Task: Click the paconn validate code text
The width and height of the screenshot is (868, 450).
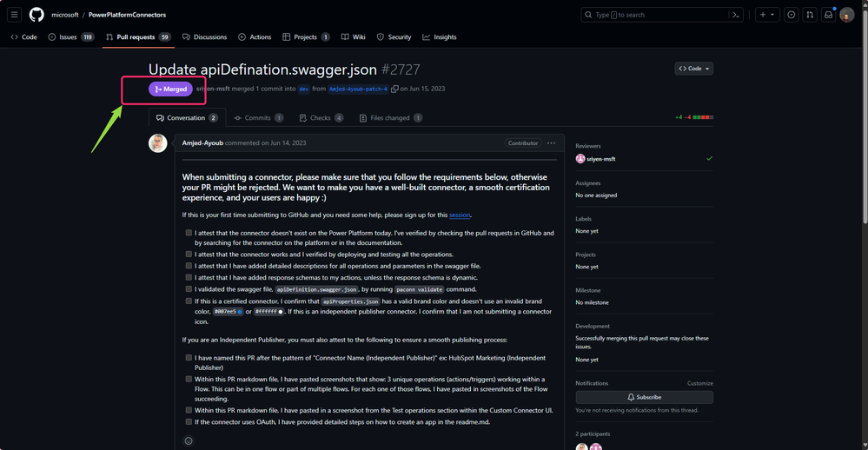Action: tap(420, 289)
